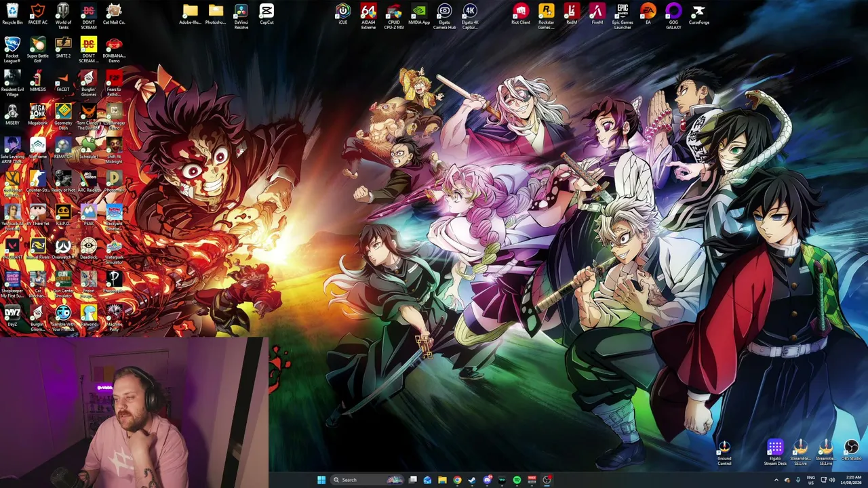
Task: Launch Elgato Camera Hub
Action: [x=444, y=16]
